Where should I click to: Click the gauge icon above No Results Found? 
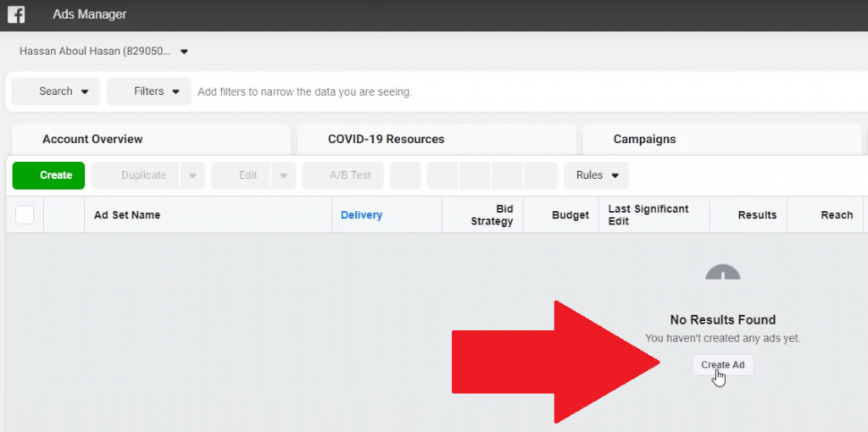pos(723,272)
